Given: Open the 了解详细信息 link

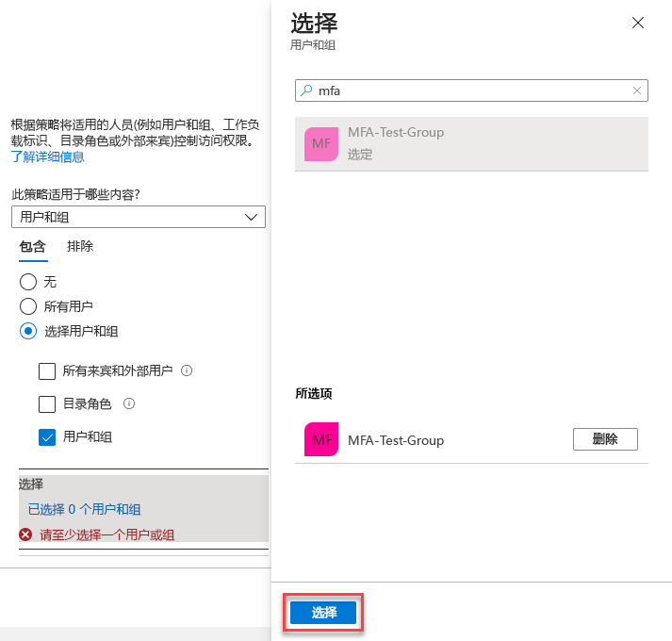Looking at the screenshot, I should (x=47, y=156).
